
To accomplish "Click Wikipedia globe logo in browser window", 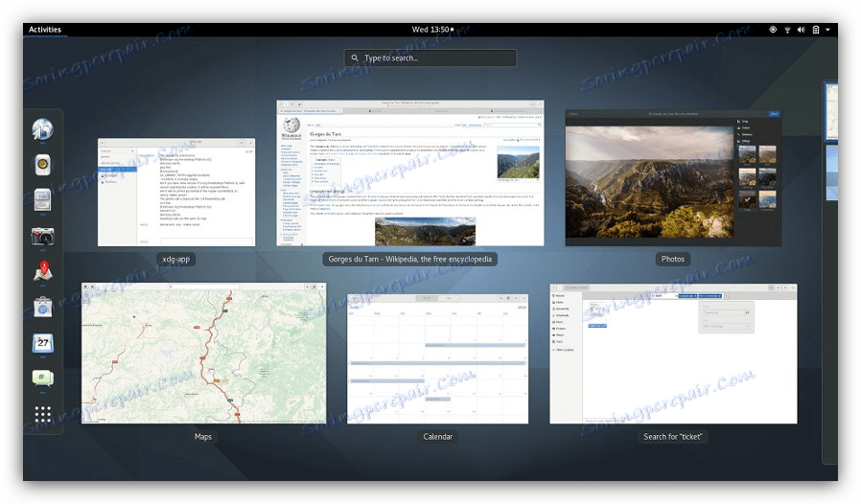I will click(291, 126).
